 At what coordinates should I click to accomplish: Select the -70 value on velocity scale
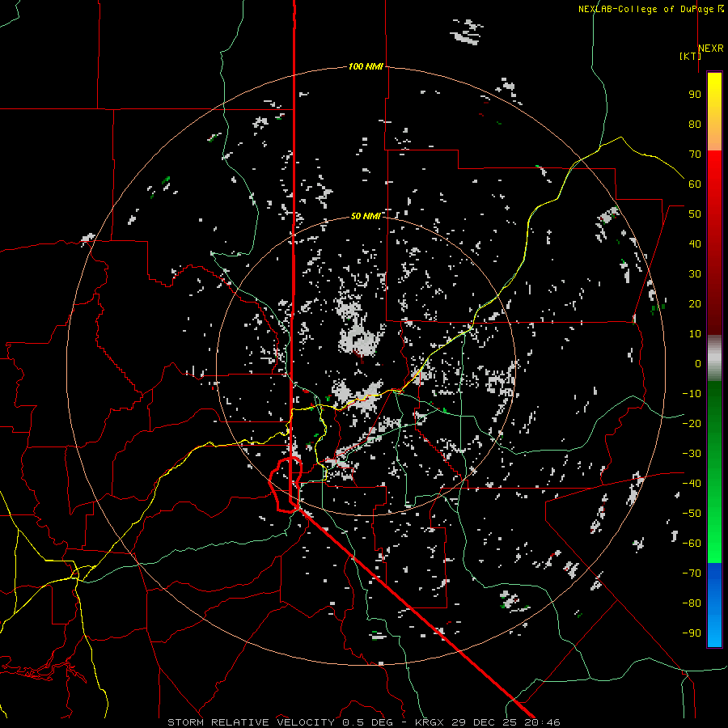coord(692,574)
